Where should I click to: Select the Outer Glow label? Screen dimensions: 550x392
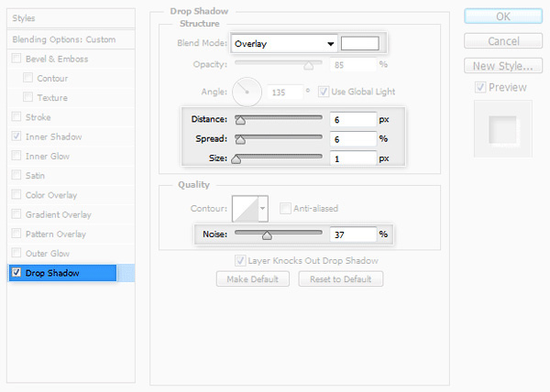click(48, 254)
